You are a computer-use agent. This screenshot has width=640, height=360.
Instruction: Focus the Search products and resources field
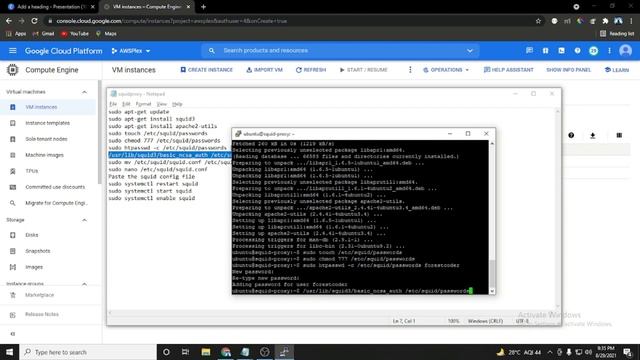tap(340, 51)
